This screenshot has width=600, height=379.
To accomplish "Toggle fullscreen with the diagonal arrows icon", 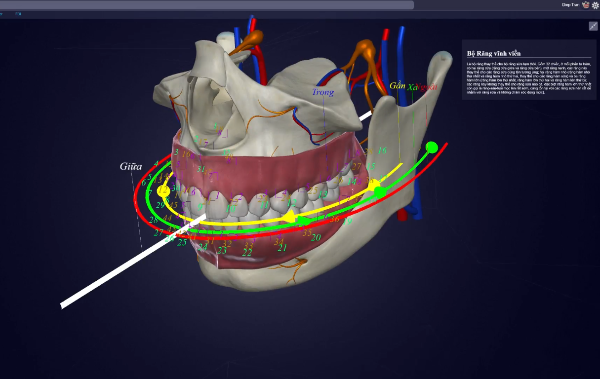I will pyautogui.click(x=593, y=26).
